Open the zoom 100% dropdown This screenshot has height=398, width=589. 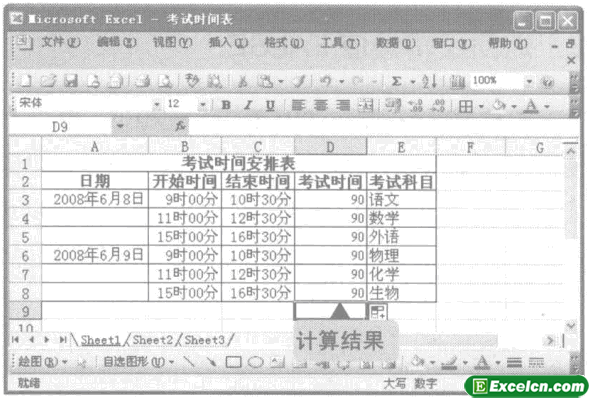pyautogui.click(x=529, y=81)
